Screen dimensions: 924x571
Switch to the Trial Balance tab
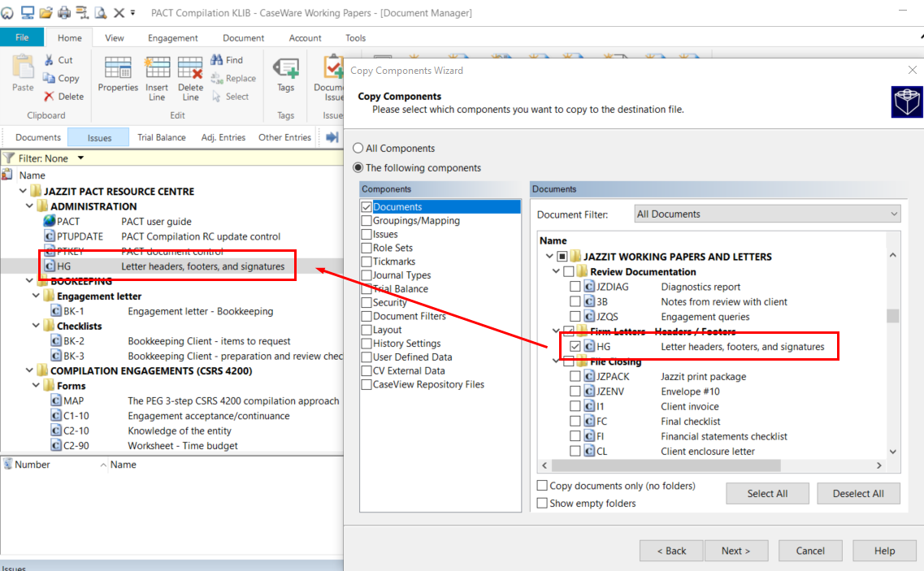162,137
